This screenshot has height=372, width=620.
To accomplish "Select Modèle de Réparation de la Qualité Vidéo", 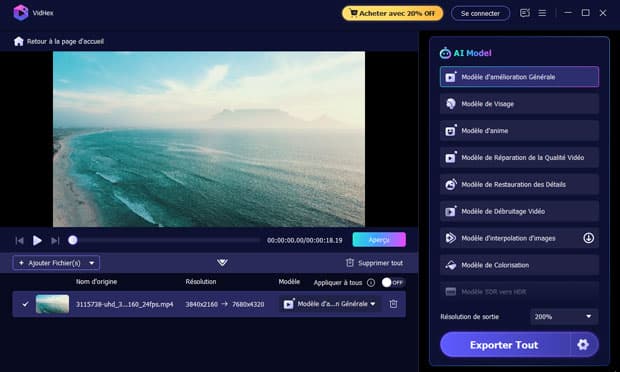I will click(519, 157).
